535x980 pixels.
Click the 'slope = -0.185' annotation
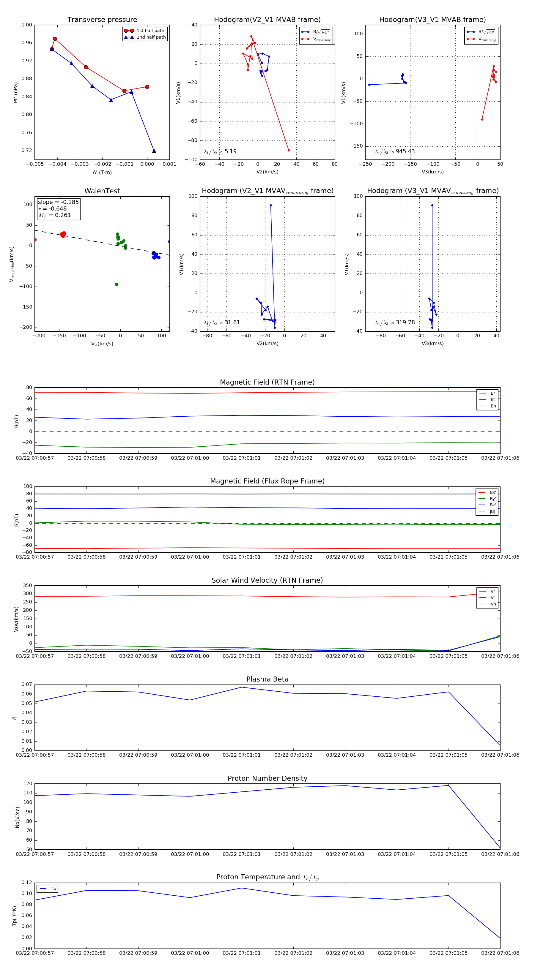58,202
